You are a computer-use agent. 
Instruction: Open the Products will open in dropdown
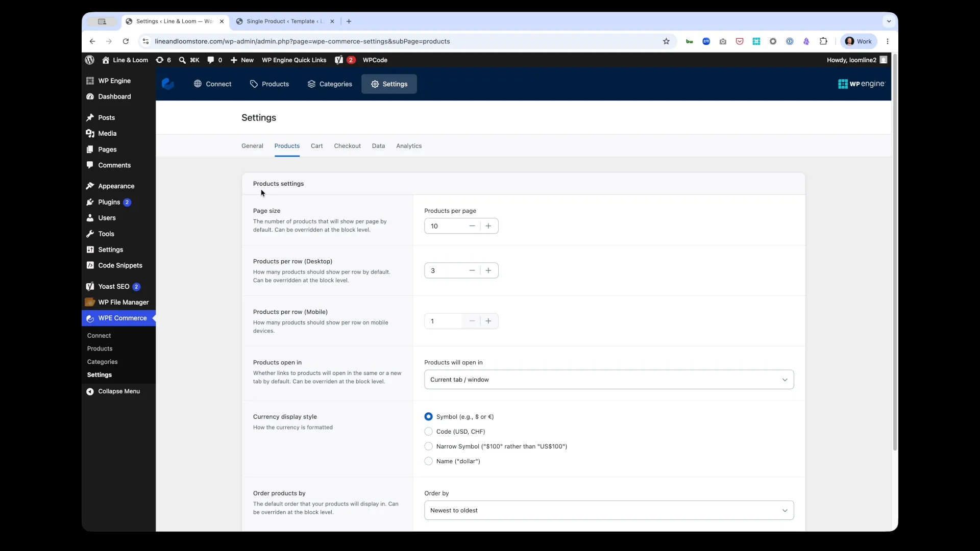[x=609, y=380]
